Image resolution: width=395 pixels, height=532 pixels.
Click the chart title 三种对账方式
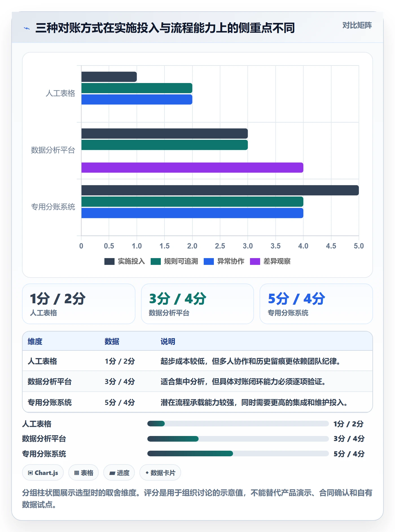[165, 28]
